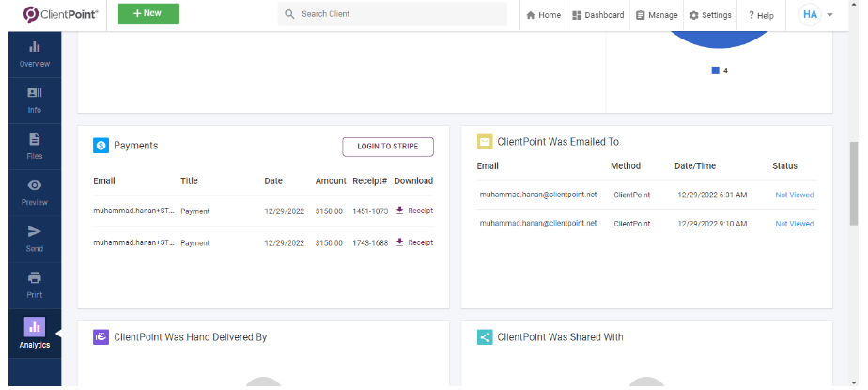Open the Preview eye sidebar item
This screenshot has width=868, height=390.
click(x=35, y=193)
